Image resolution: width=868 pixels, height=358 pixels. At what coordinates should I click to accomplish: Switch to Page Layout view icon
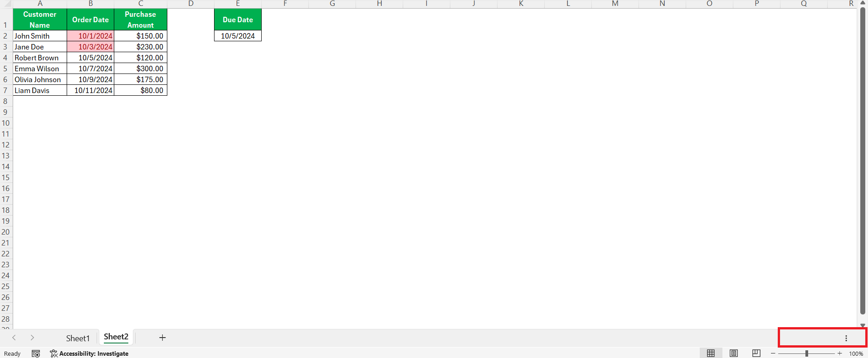[x=733, y=353]
